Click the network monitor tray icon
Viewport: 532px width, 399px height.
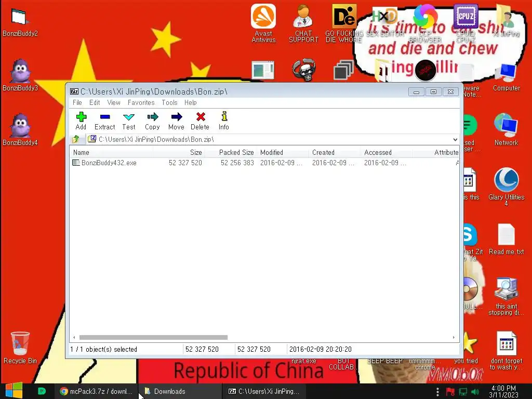(463, 392)
